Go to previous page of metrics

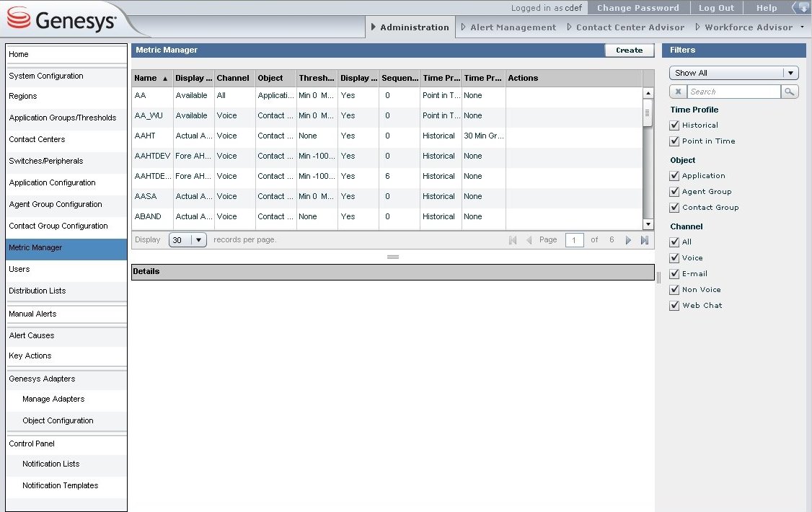pos(529,240)
